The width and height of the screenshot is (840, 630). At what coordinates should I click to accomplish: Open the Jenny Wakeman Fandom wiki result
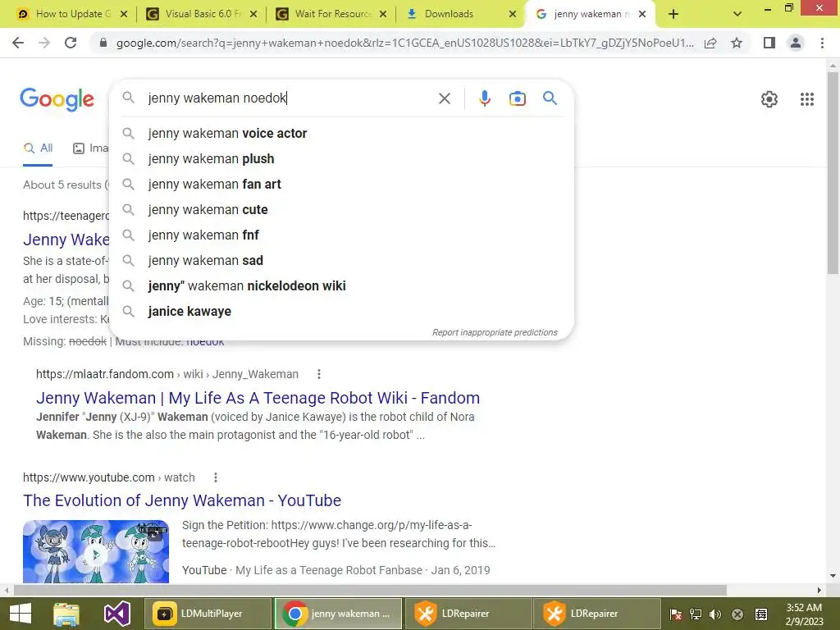pos(258,398)
